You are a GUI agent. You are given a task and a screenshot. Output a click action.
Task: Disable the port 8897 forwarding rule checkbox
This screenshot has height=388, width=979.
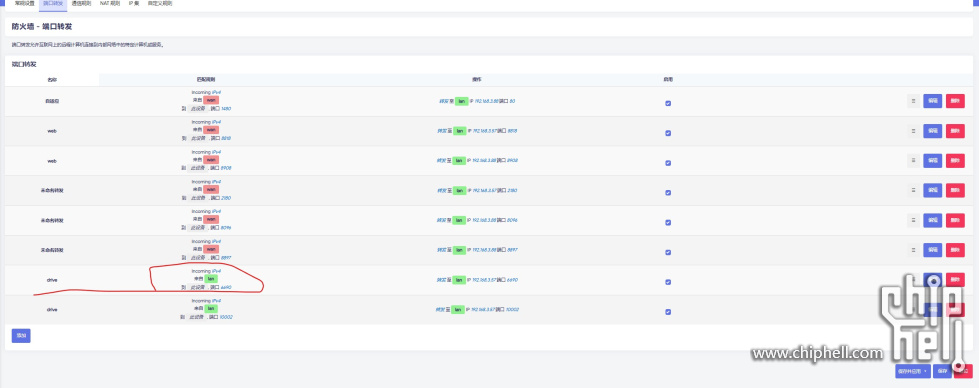coord(668,252)
